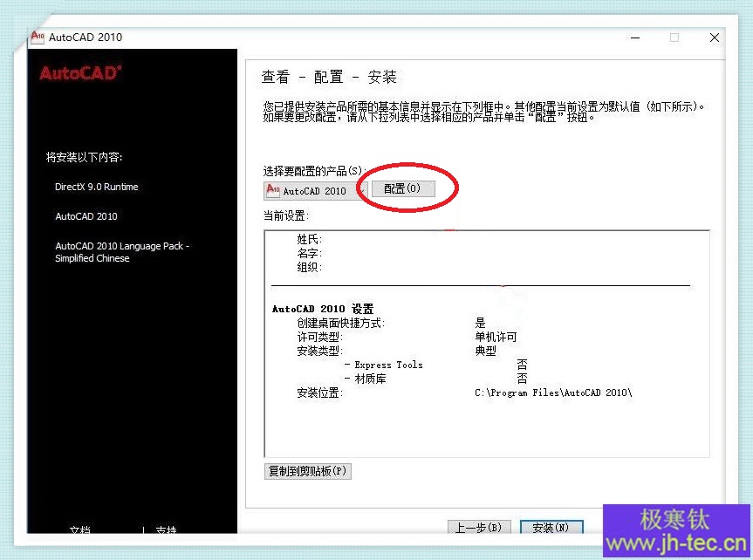Minimize the AutoCAD 2010 installer window

click(635, 38)
